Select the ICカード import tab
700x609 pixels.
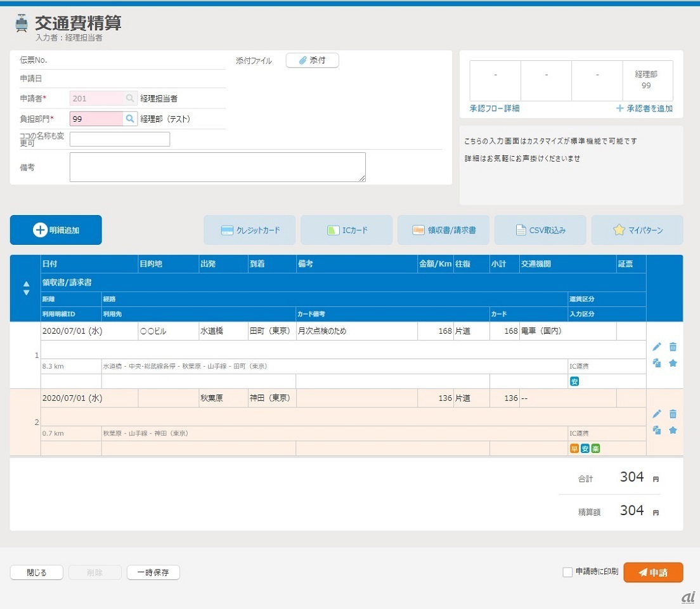click(346, 230)
